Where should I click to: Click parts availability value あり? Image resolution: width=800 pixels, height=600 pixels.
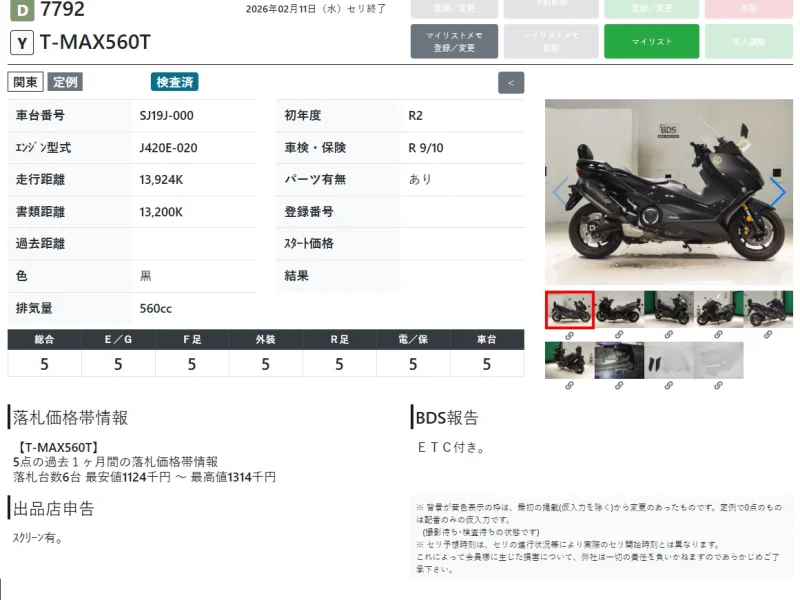click(x=420, y=180)
